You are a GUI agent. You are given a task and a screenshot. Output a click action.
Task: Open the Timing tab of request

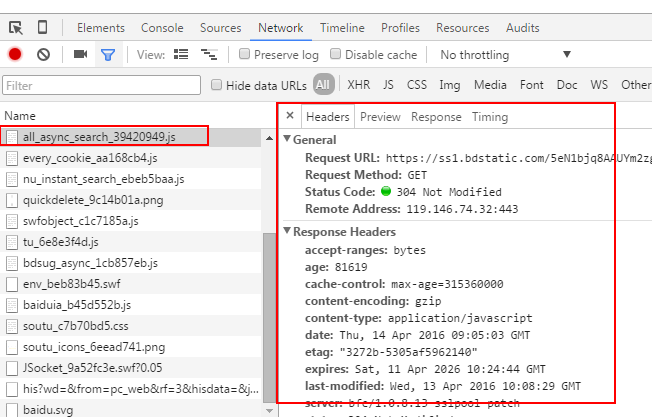pyautogui.click(x=490, y=117)
